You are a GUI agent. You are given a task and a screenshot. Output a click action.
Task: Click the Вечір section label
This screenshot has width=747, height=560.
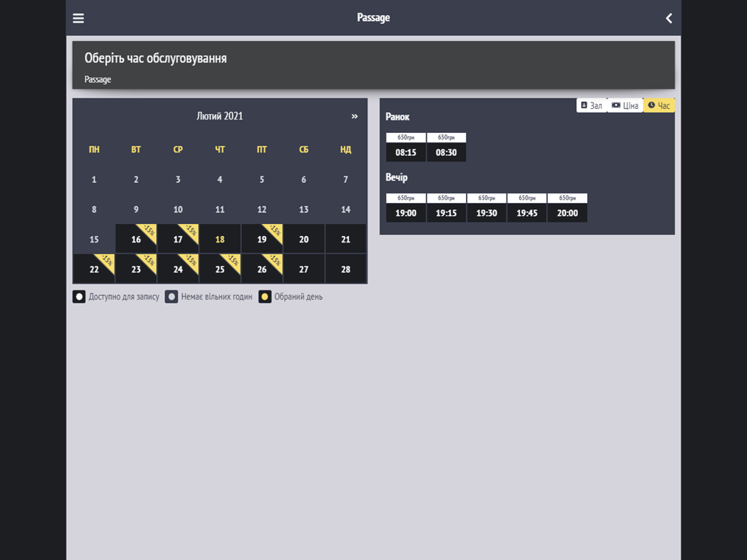[397, 177]
